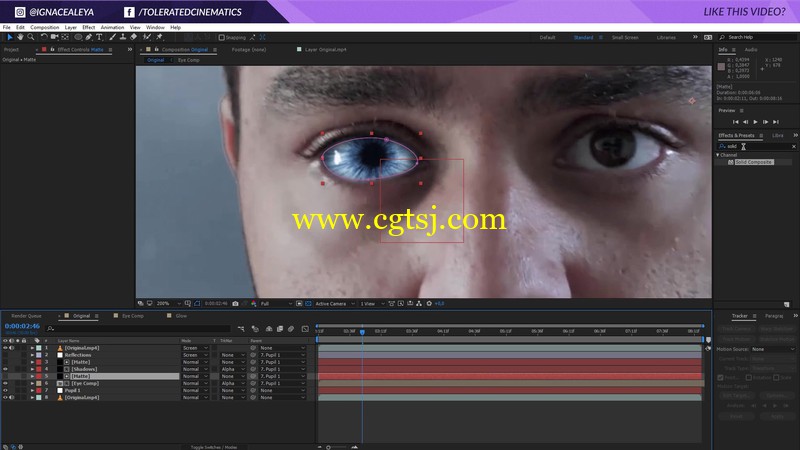Play the preview
The width and height of the screenshot is (800, 450).
(x=756, y=122)
